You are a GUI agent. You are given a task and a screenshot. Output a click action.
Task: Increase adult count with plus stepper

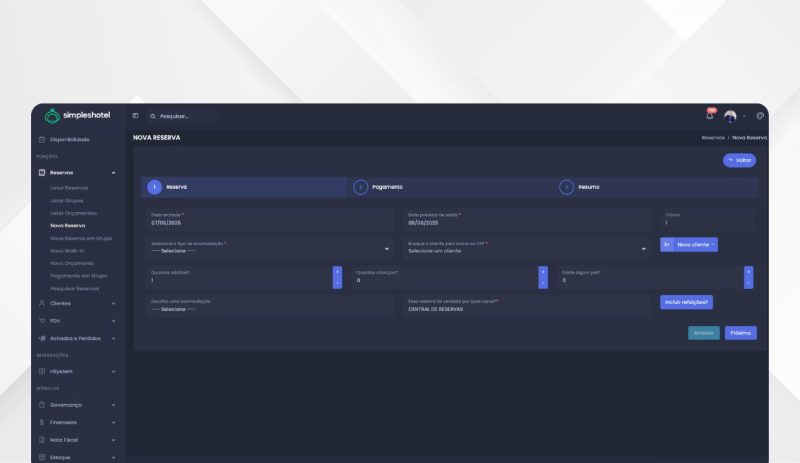(x=337, y=271)
